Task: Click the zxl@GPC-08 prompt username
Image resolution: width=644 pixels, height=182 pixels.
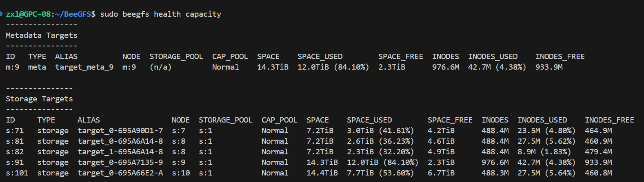Action: (x=28, y=14)
